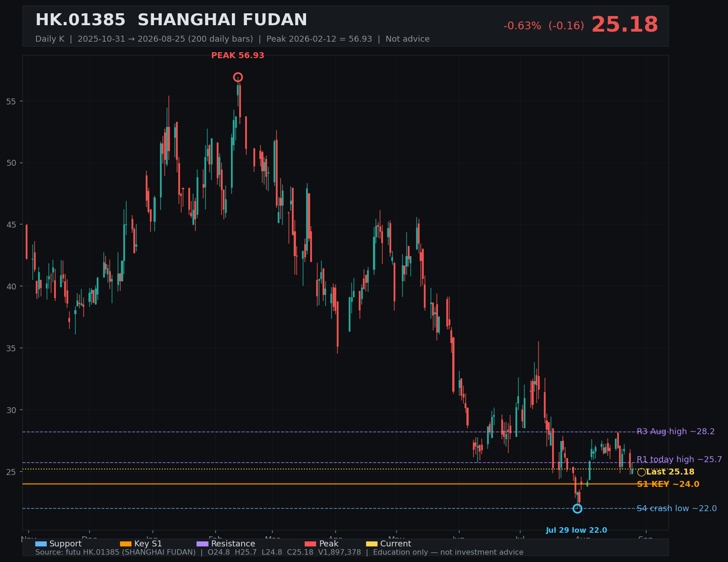This screenshot has width=728, height=562.
Task: Click the 'Peak' legend text
Action: (328, 544)
